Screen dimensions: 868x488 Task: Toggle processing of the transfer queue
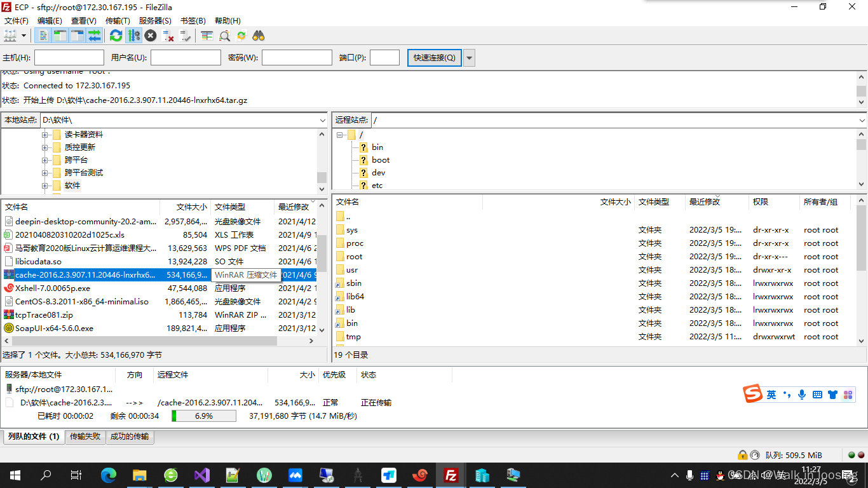pyautogui.click(x=133, y=36)
